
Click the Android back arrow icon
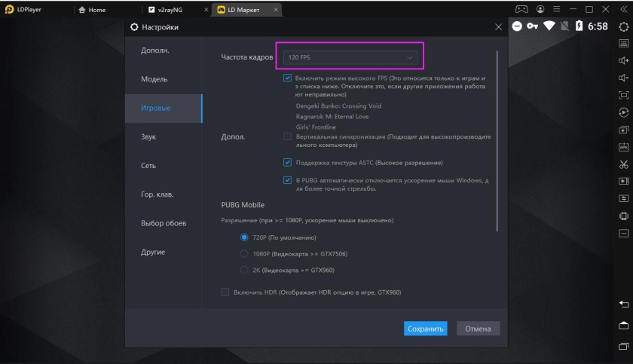tap(624, 304)
